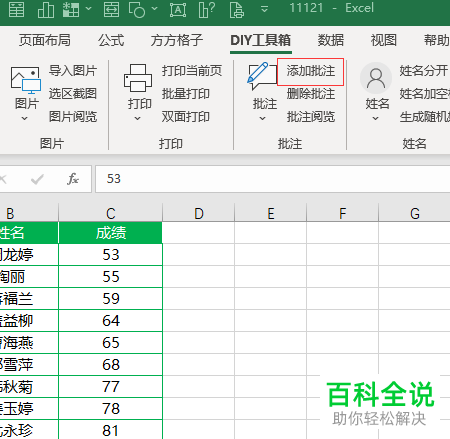Click the 批注 pencil comment icon
450x439 pixels.
262,76
